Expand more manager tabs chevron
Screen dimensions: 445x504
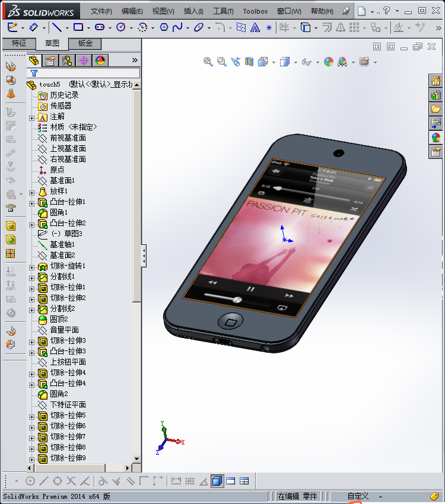coord(135,60)
